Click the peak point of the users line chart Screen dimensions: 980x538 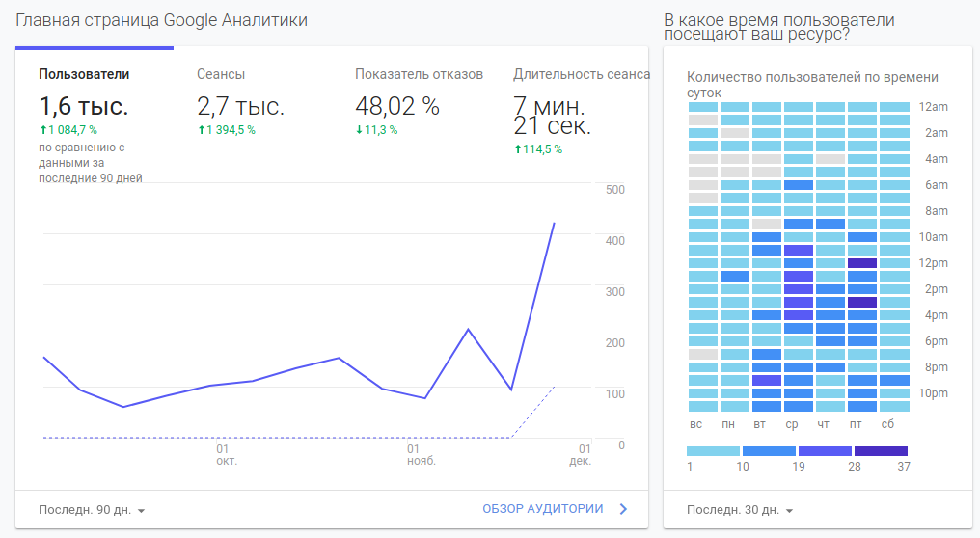(554, 223)
